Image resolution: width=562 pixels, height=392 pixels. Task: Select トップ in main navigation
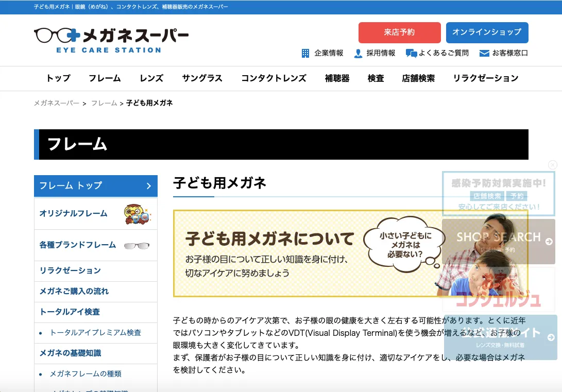point(58,78)
